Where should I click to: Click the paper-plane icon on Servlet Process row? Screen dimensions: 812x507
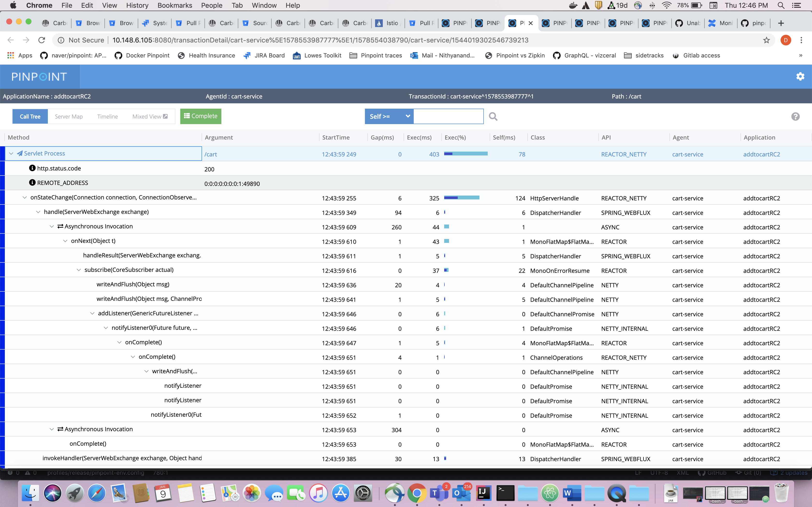point(20,153)
